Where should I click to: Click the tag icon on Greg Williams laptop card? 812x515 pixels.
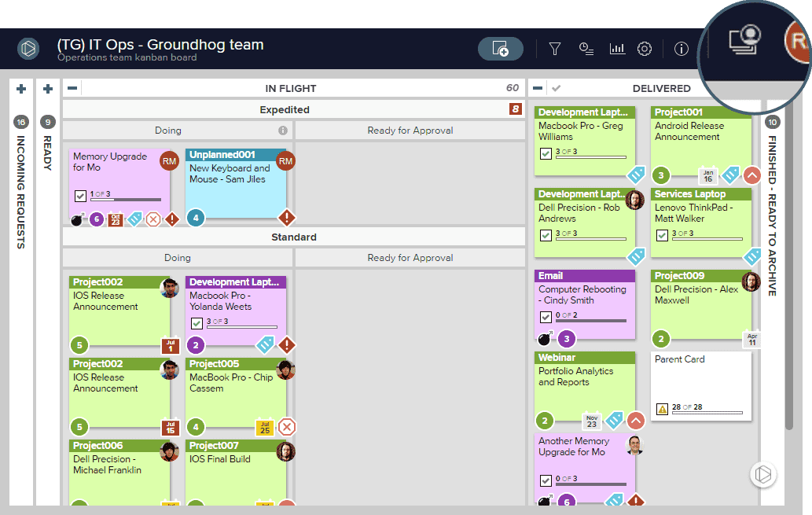pyautogui.click(x=637, y=175)
